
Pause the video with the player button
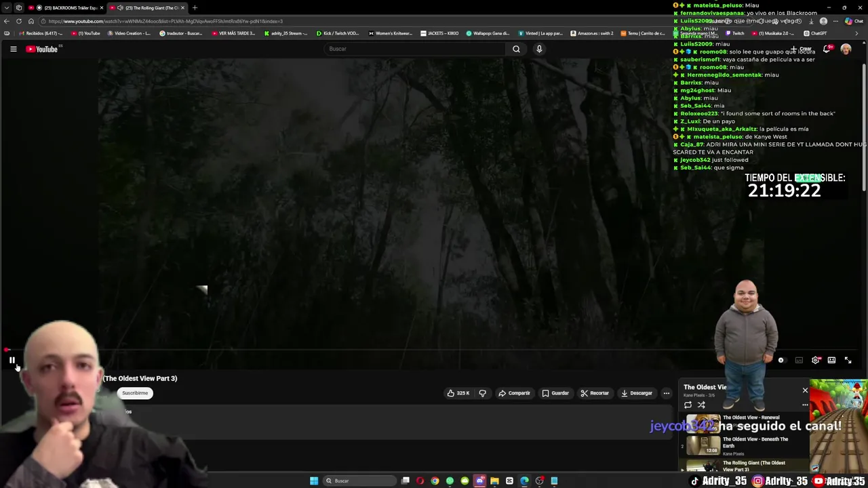(12, 360)
